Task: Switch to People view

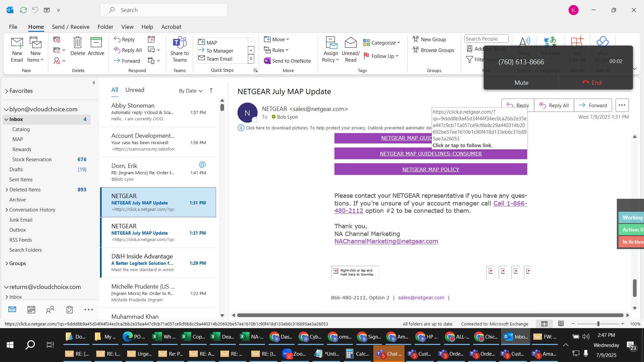Action: [50, 310]
